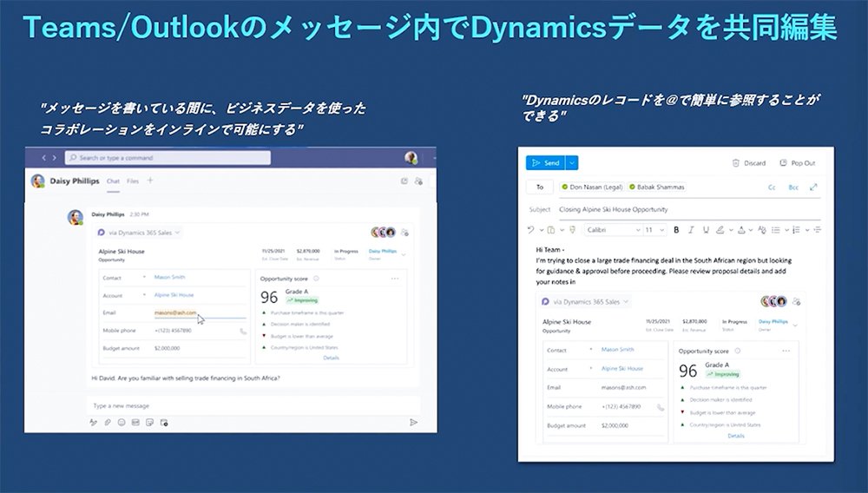Open schedule meeting icon in Teams compose bar

[164, 422]
